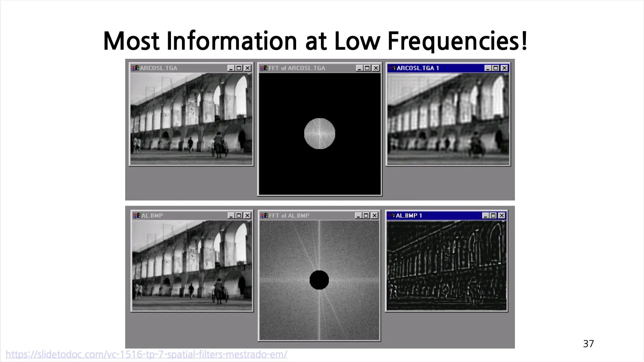
Task: Select the arches photo in the AL.BMP window
Action: (x=192, y=265)
